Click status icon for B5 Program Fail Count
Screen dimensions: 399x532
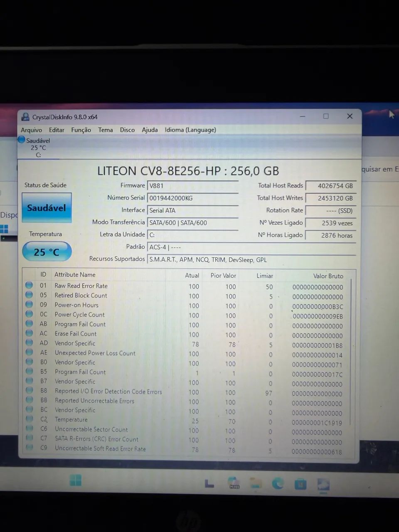pos(29,371)
